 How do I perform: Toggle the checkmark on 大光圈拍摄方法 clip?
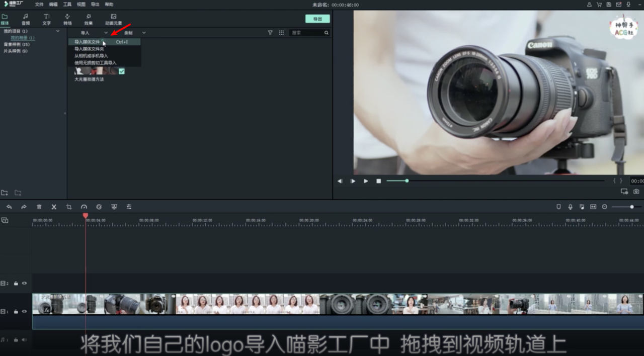pos(121,71)
